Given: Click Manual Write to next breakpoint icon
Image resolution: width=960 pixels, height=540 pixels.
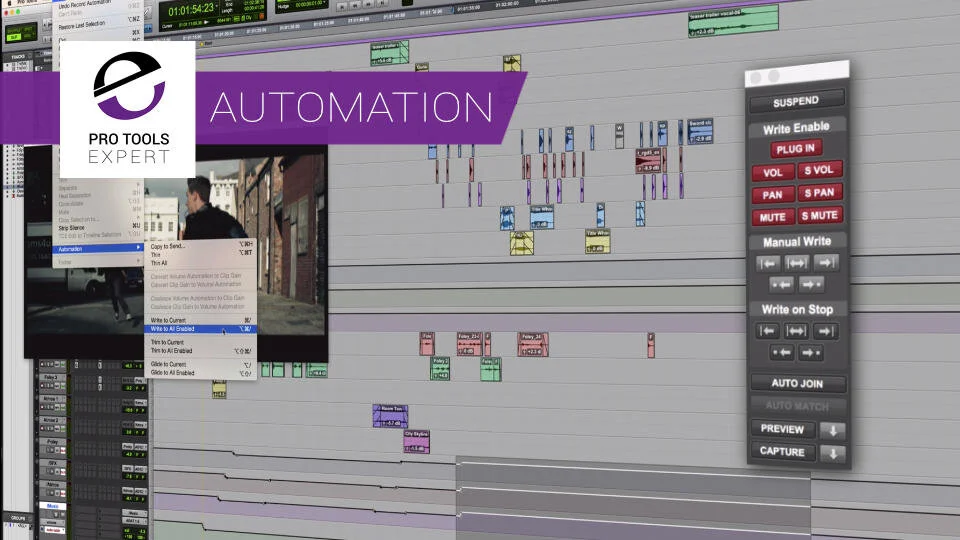Looking at the screenshot, I should pos(811,284).
